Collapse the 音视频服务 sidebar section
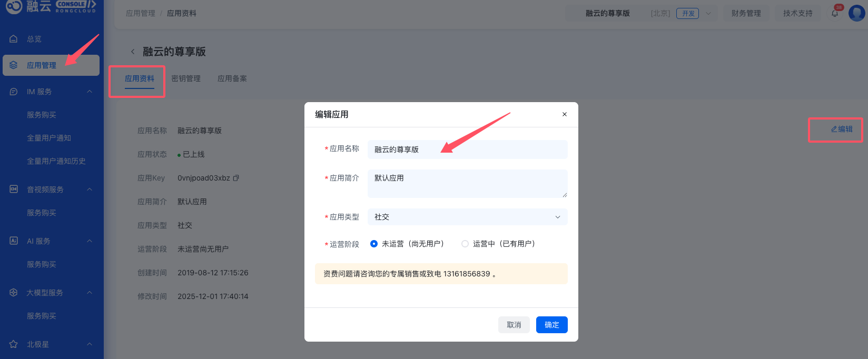Image resolution: width=868 pixels, height=359 pixels. tap(90, 190)
